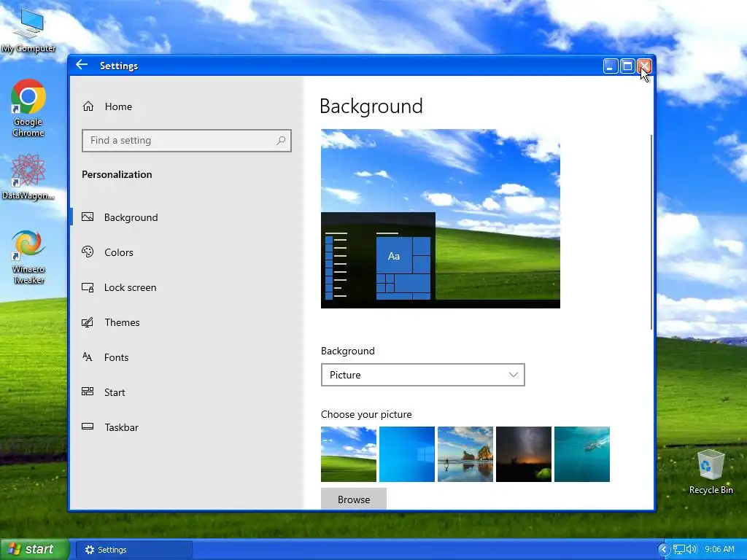The height and width of the screenshot is (560, 747).
Task: Click the Start tiles icon
Action: tap(88, 392)
